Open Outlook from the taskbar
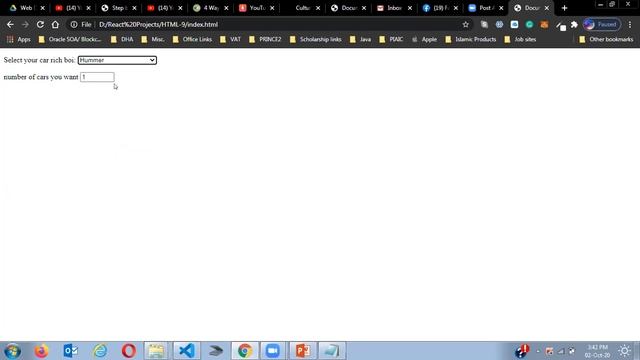The width and height of the screenshot is (640, 360). click(x=70, y=351)
